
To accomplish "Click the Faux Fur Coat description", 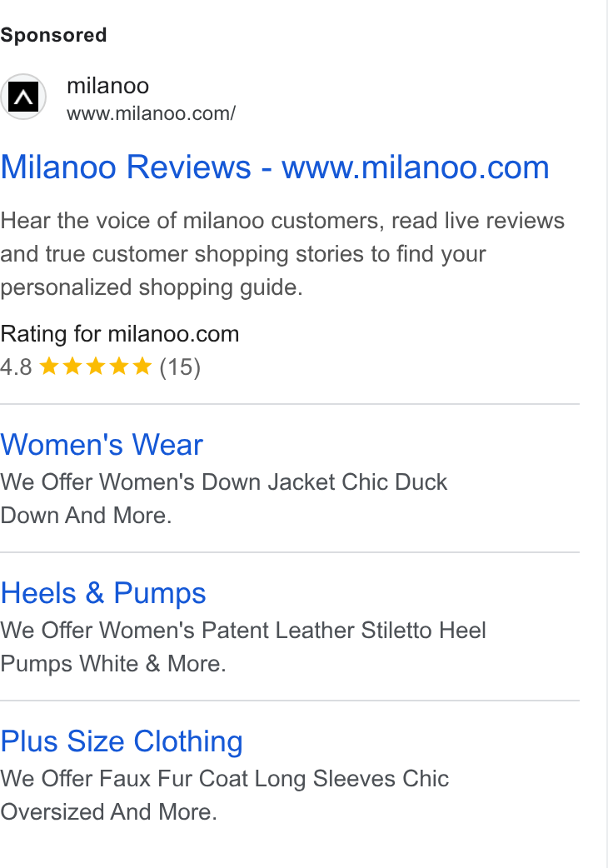I will pos(225,796).
